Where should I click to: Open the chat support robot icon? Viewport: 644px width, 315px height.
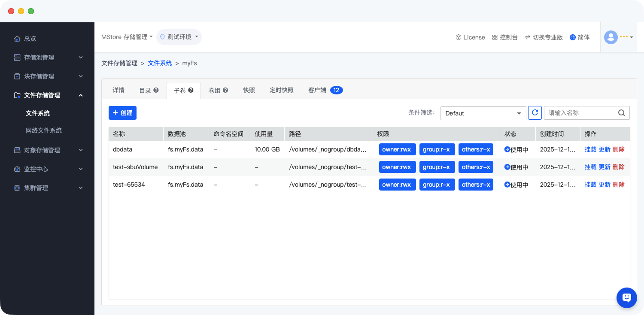[x=626, y=297]
